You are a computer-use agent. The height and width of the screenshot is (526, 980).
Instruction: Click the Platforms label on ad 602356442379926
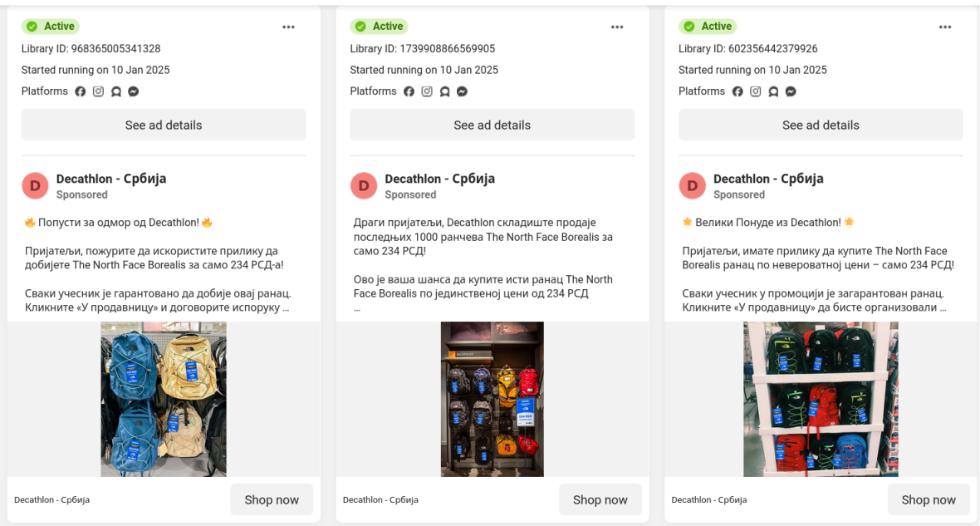pos(702,91)
